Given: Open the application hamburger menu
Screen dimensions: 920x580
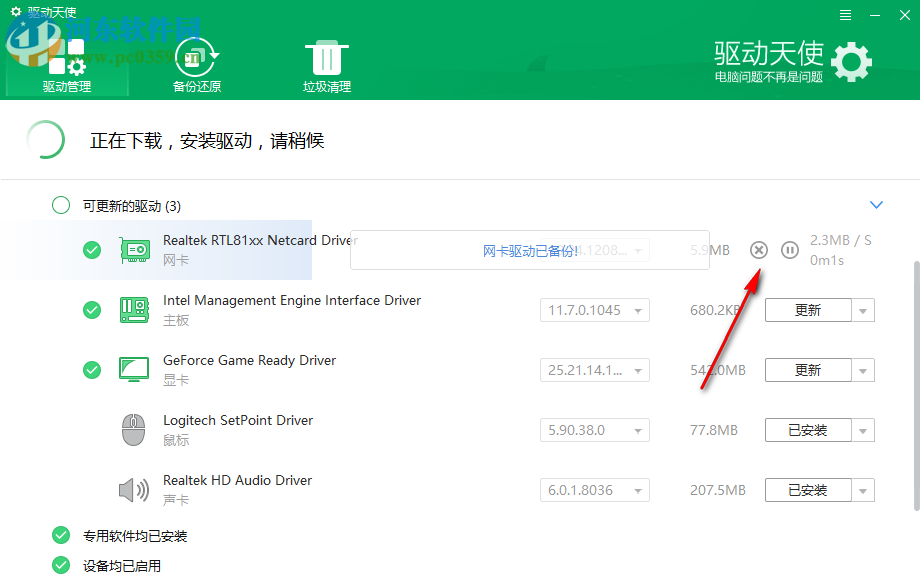Looking at the screenshot, I should (845, 14).
